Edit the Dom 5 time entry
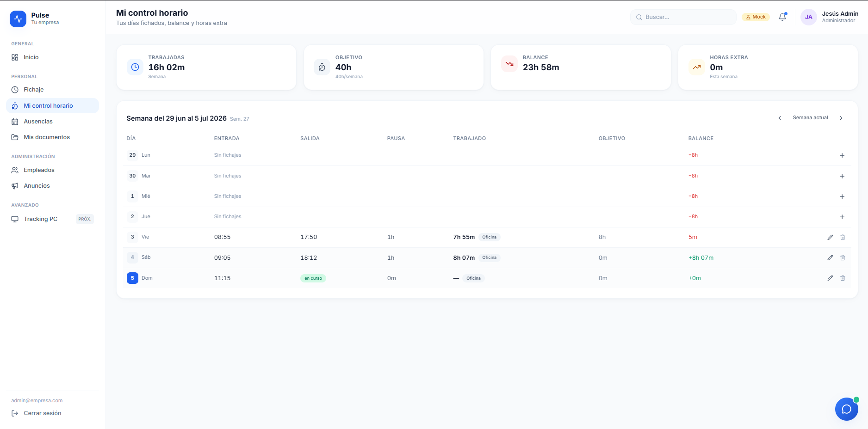 [x=830, y=278]
